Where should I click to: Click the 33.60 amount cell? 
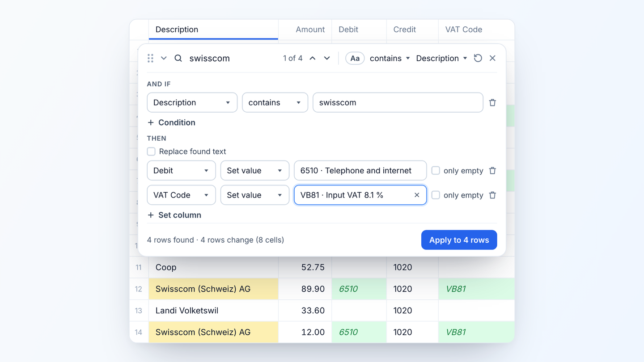tap(305, 311)
